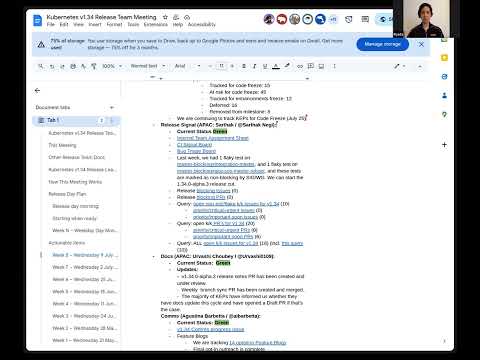Click the Manage storage button

pyautogui.click(x=382, y=44)
